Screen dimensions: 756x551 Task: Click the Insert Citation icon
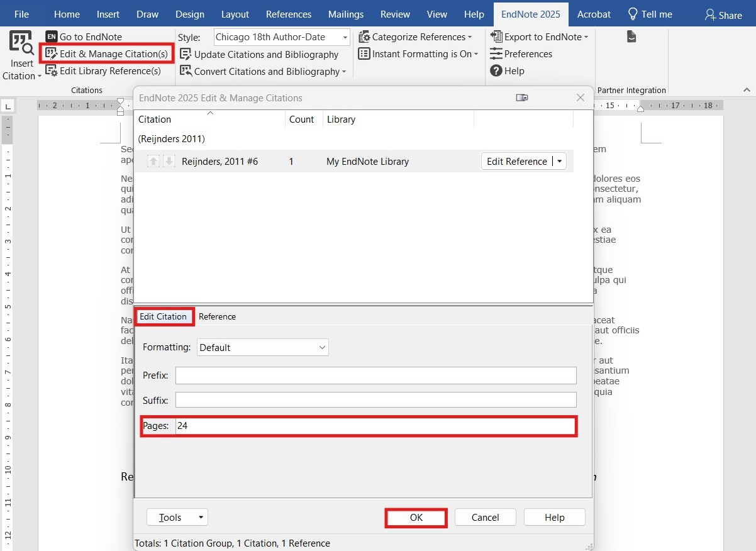22,43
